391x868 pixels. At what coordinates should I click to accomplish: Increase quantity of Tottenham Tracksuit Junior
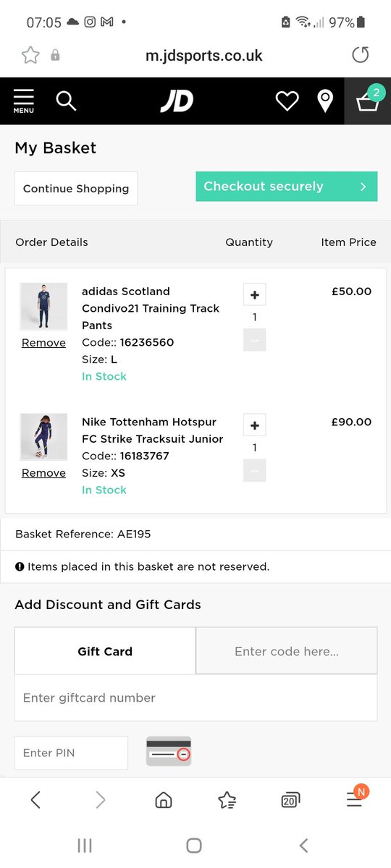[255, 425]
